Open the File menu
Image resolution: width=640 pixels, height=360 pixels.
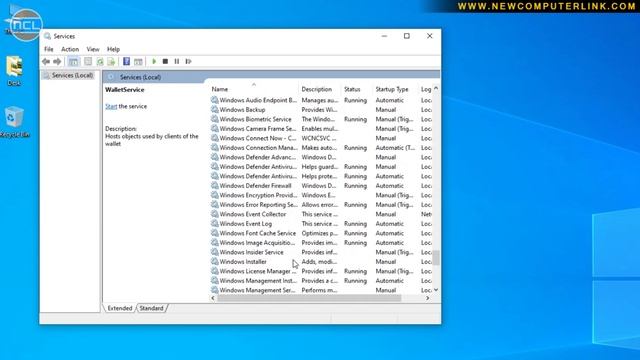[49, 49]
